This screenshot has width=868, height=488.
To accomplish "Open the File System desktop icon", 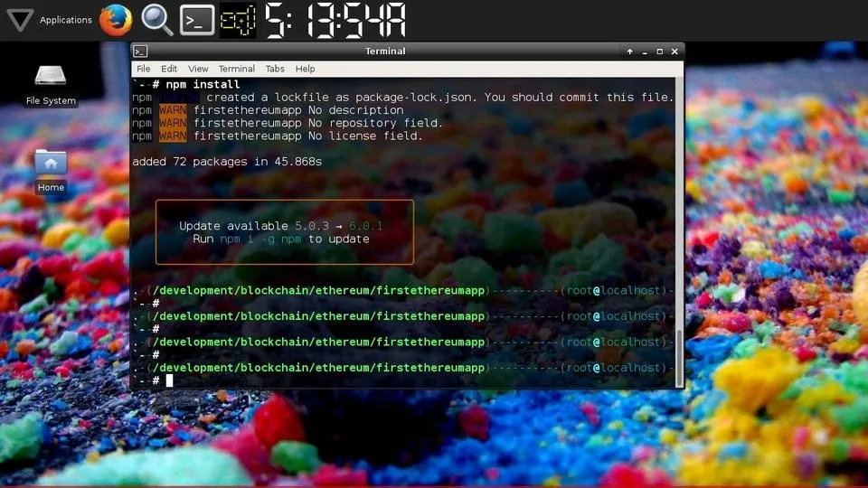I will click(x=51, y=85).
